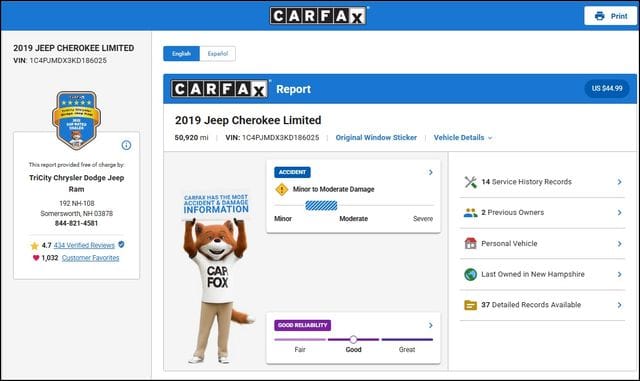Screen dimensions: 640x381
Task: Open 14 Service History Records chevron
Action: pos(620,182)
